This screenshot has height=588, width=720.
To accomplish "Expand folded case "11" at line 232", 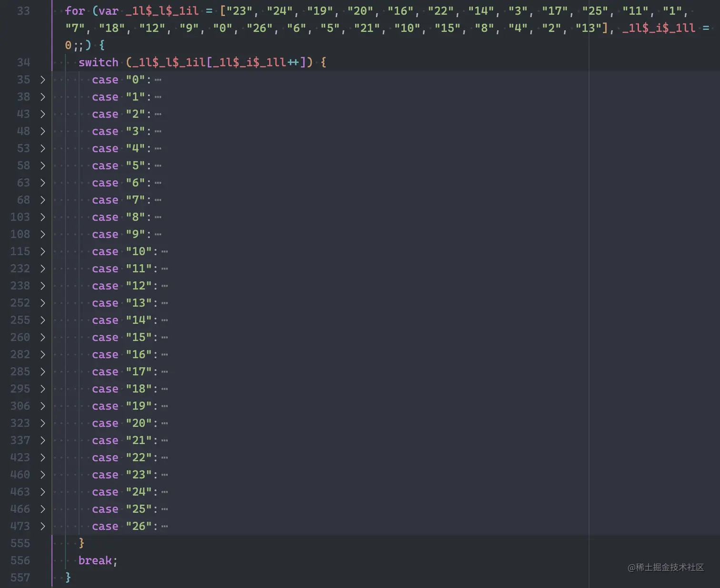I will coord(42,268).
